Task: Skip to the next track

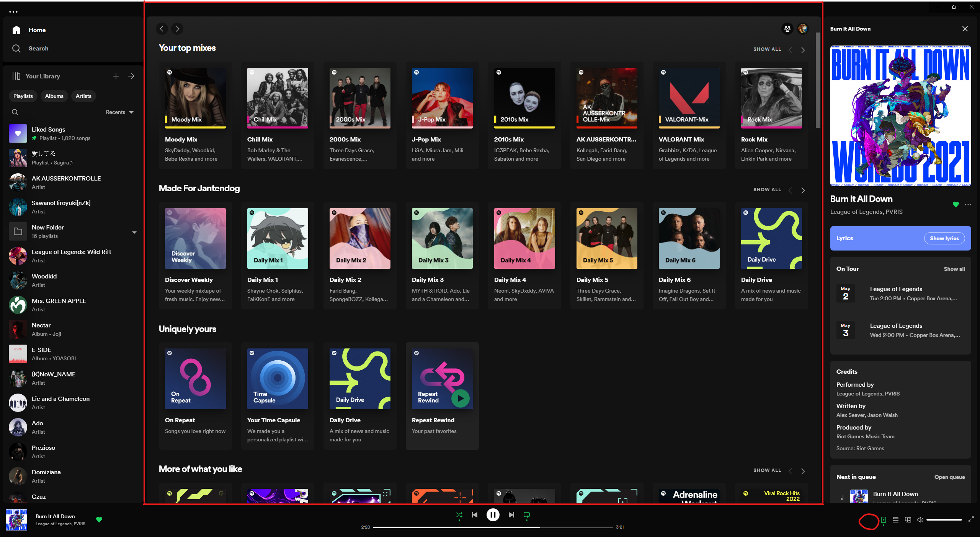Action: point(511,515)
